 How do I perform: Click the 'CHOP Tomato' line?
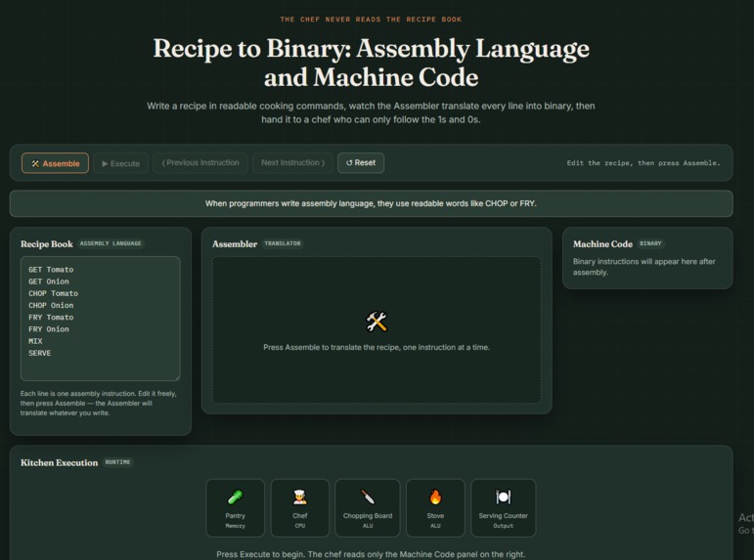pos(53,294)
